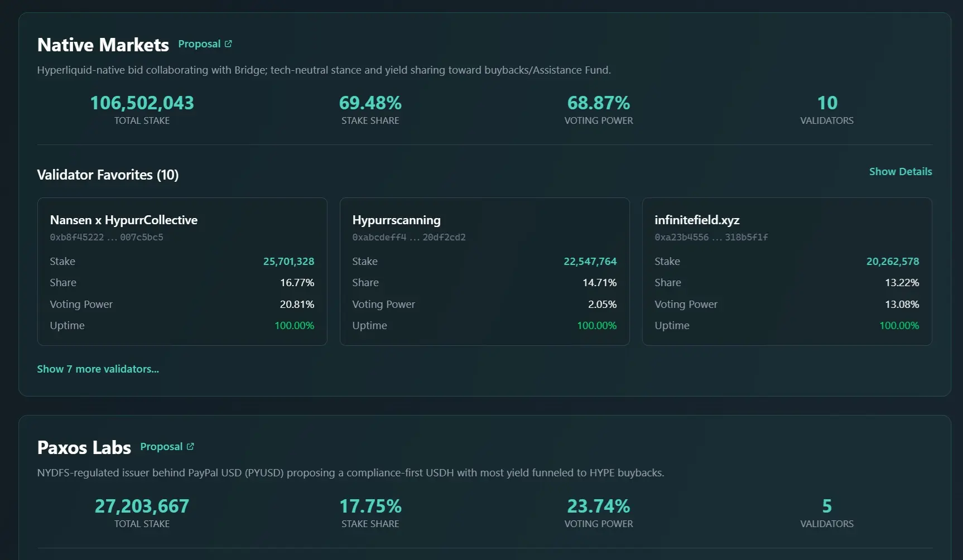Click Hypurrscanning validator address 0xabcdeff4
Viewport: 963px width, 560px height.
pyautogui.click(x=409, y=237)
